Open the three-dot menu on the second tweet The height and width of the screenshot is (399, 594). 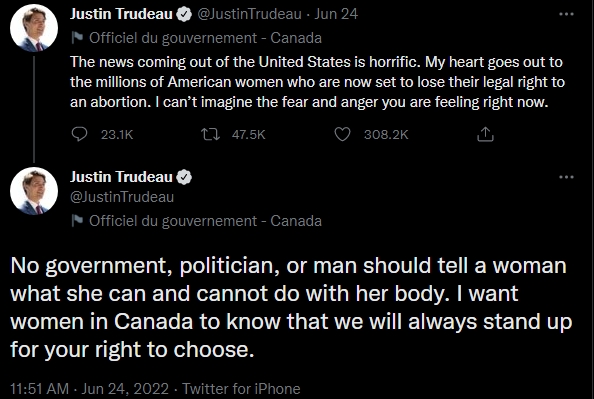coord(566,177)
